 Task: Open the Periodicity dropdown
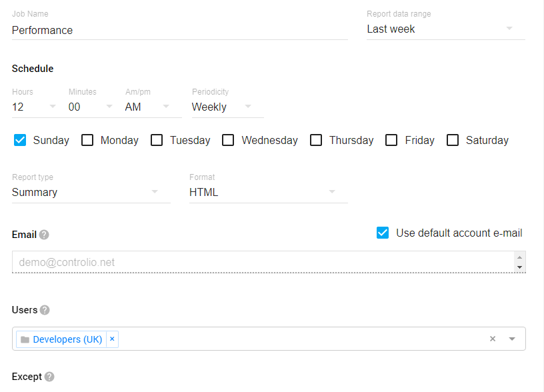pyautogui.click(x=247, y=107)
